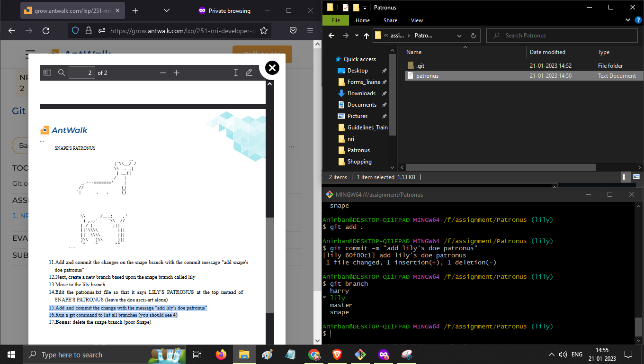644x364 pixels.
Task: Select the Draw annotation tool in PDF viewer
Action: pos(249,73)
